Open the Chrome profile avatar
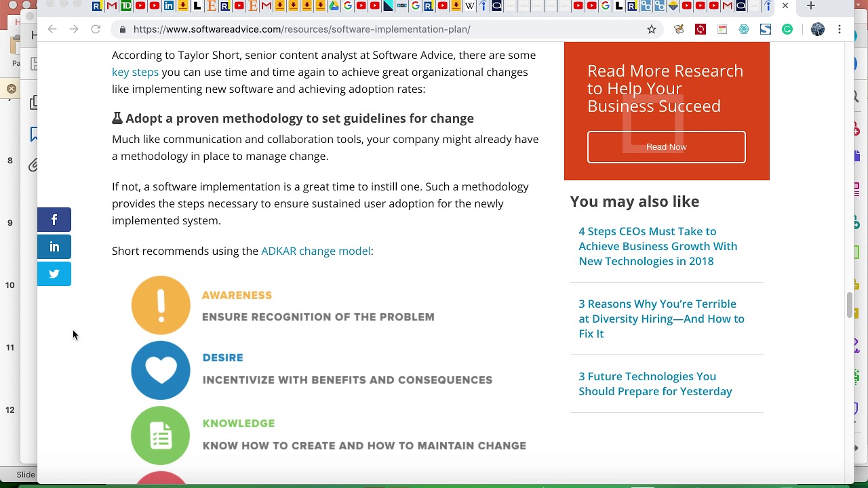The height and width of the screenshot is (488, 868). (818, 29)
